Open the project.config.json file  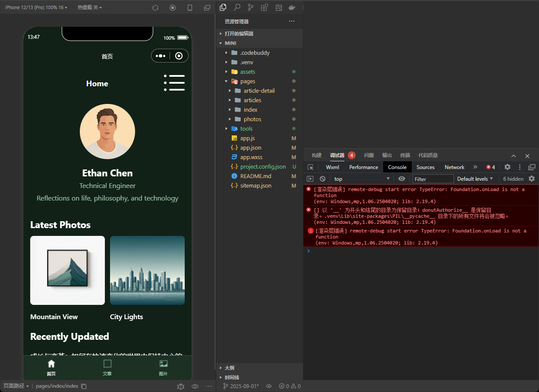(259, 166)
